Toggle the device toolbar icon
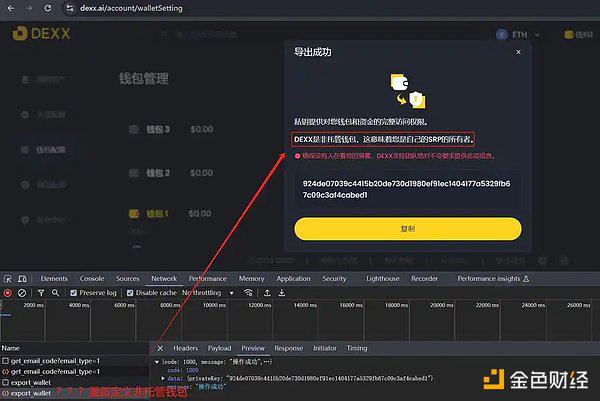 pyautogui.click(x=22, y=279)
